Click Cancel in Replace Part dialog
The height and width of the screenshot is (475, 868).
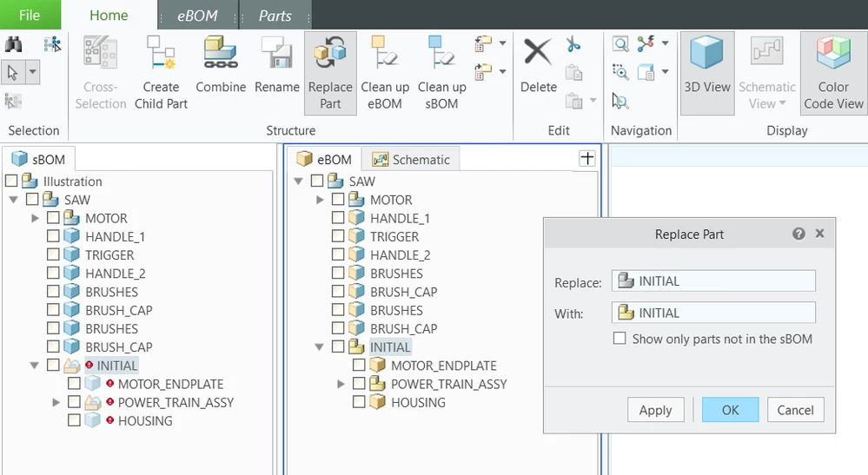(x=796, y=410)
